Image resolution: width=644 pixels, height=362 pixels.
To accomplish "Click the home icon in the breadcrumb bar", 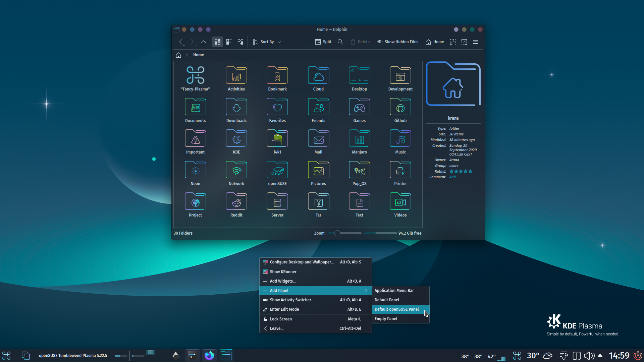I will click(178, 55).
